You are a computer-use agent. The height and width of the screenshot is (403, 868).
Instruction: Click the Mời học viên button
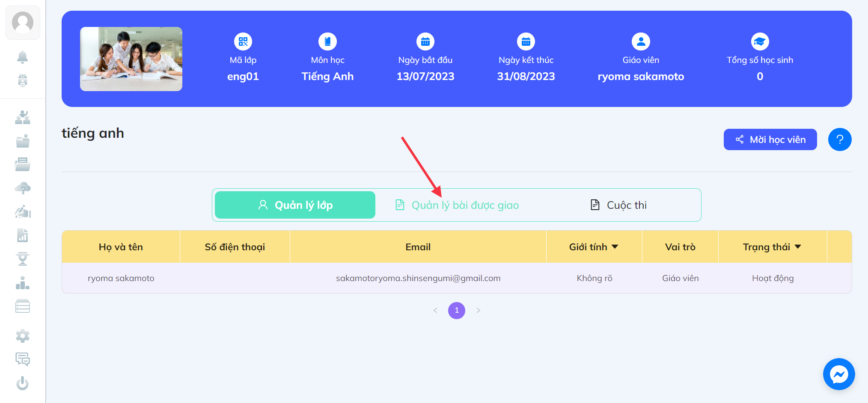770,139
